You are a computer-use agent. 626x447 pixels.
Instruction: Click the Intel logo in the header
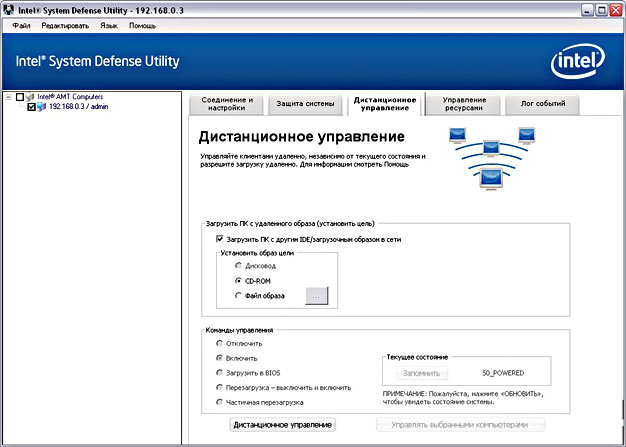574,63
